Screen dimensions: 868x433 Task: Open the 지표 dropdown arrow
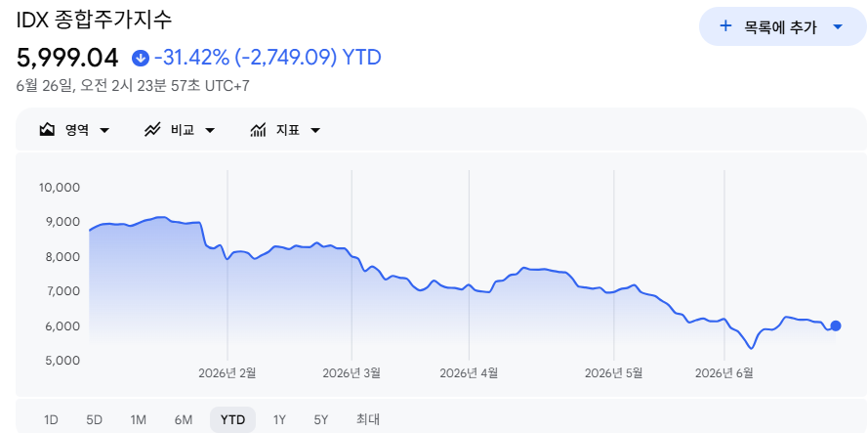click(315, 131)
